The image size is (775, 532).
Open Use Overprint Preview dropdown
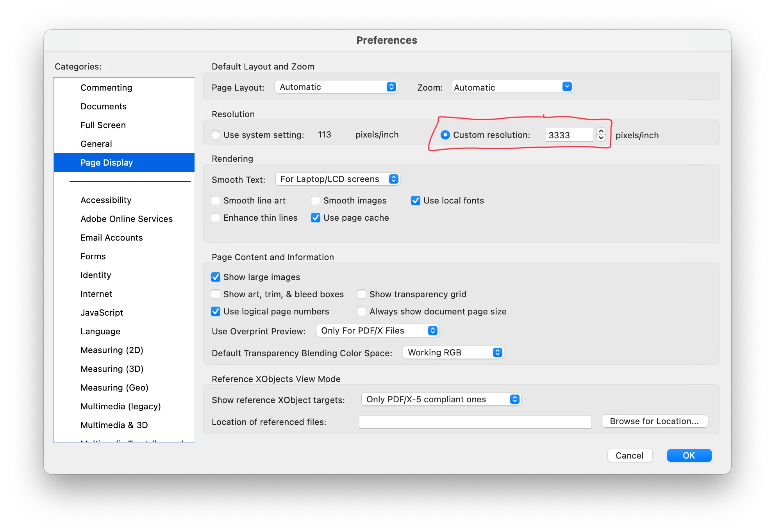tap(377, 330)
